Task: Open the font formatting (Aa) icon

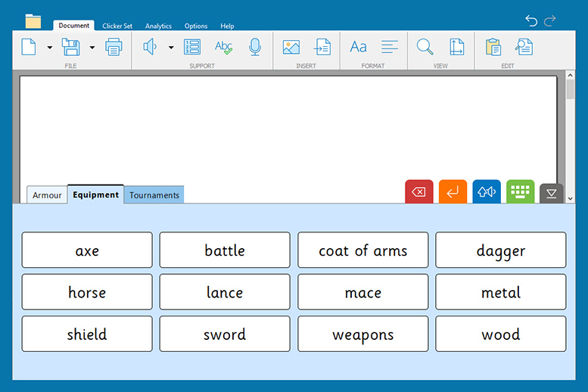Action: click(358, 48)
